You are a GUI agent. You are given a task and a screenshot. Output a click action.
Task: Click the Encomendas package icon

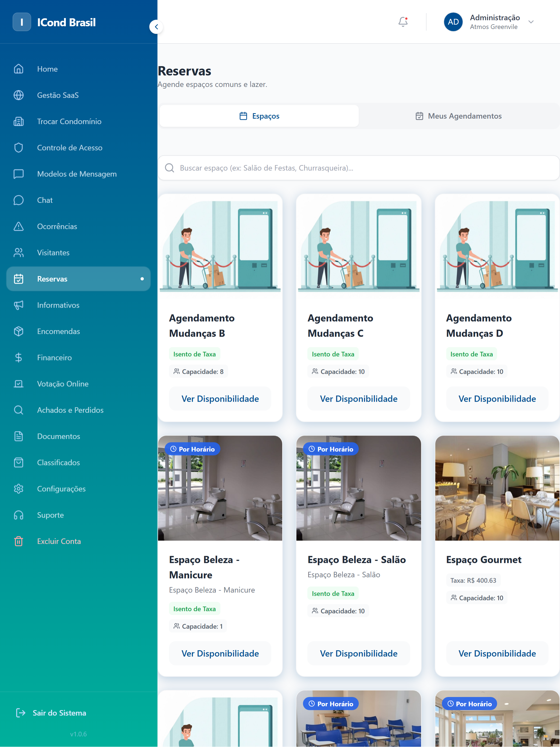[x=19, y=331]
